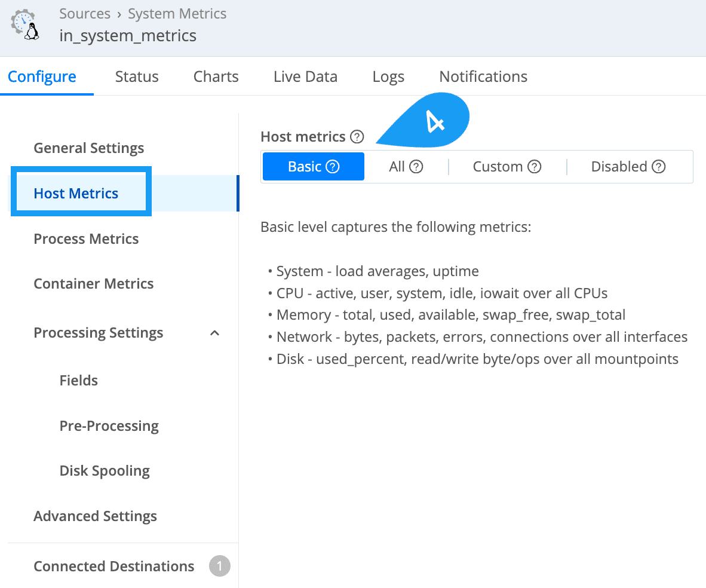Click the Sources breadcrumb link
This screenshot has width=706, height=588.
(x=85, y=14)
